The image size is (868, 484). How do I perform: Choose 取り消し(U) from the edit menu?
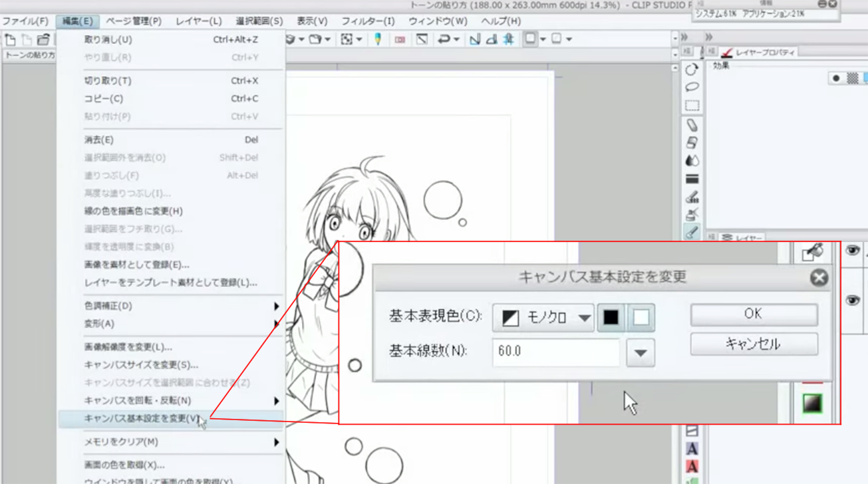tap(171, 40)
